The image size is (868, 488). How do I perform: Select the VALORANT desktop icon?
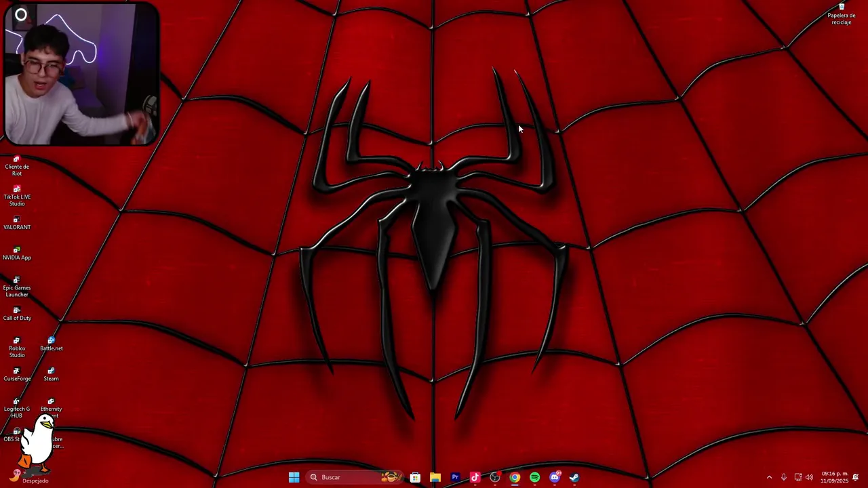click(17, 224)
